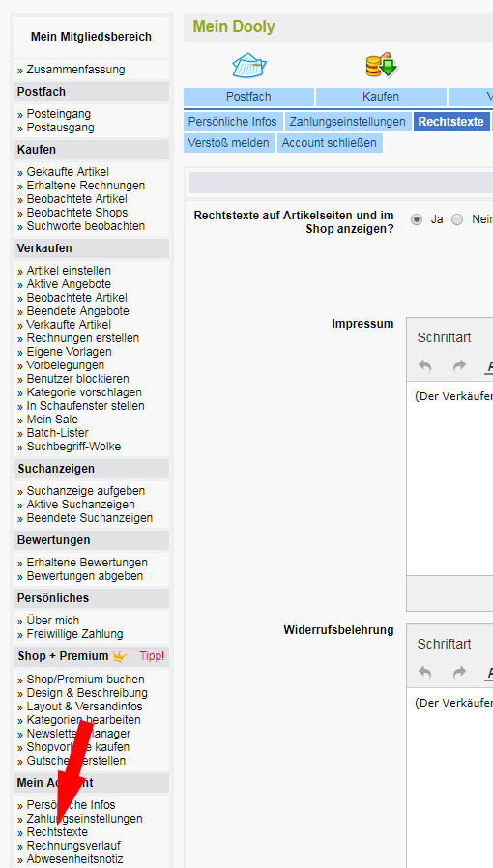Open the Postfach top tab
This screenshot has width=493, height=868.
coord(248,97)
